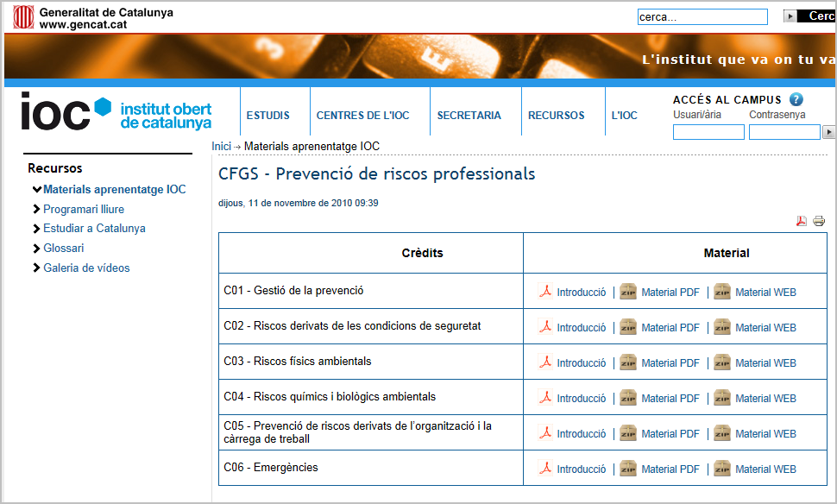This screenshot has height=504, width=837.
Task: Open the SECRETARIA menu
Action: 469,116
